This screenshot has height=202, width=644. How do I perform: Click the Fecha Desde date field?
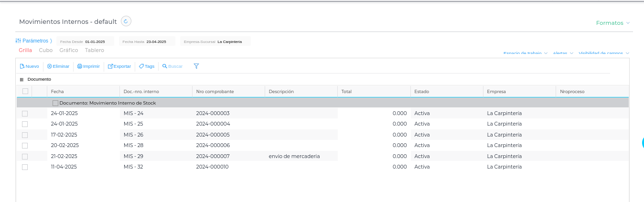click(95, 42)
